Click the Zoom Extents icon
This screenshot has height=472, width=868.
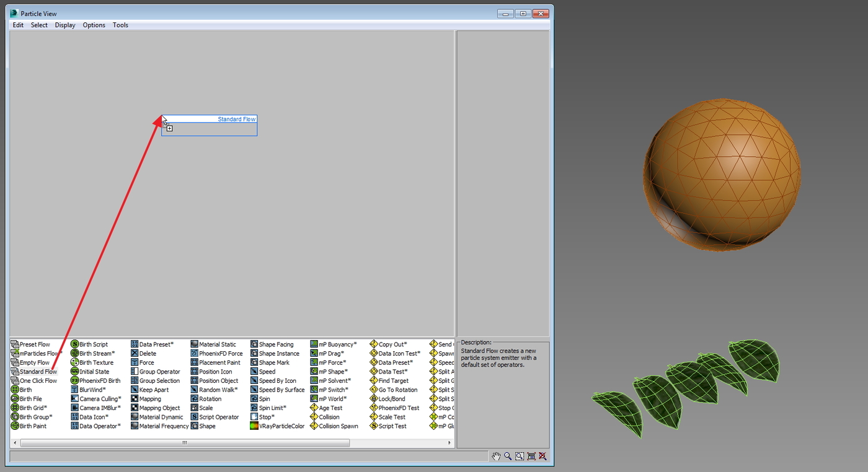(531, 456)
